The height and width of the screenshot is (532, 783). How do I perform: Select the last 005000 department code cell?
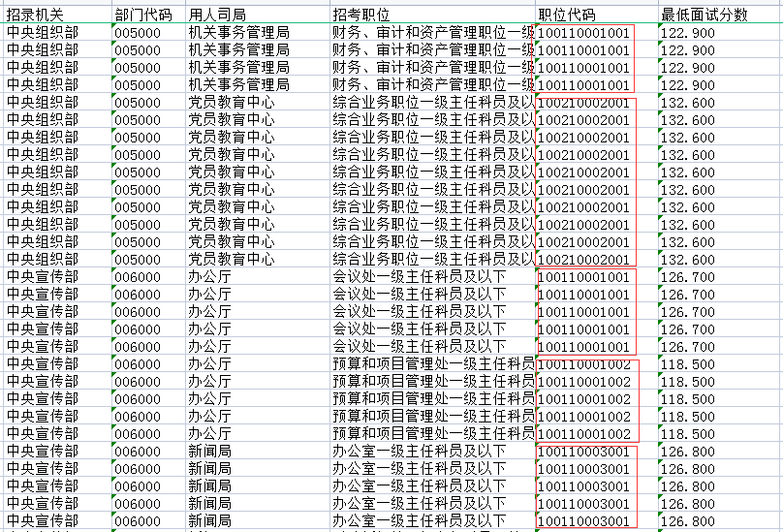tap(148, 260)
